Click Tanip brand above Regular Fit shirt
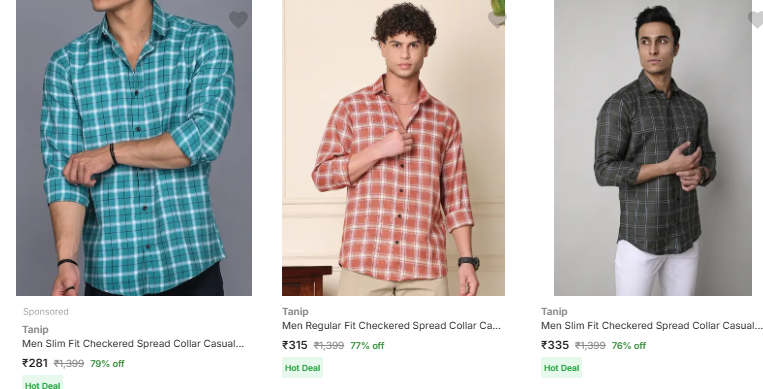Screen dimensions: 763x389 (x=295, y=312)
